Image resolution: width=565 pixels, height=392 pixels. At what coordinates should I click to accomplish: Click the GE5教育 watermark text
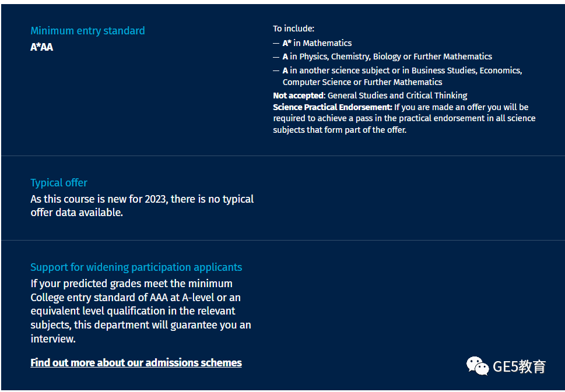pyautogui.click(x=520, y=367)
